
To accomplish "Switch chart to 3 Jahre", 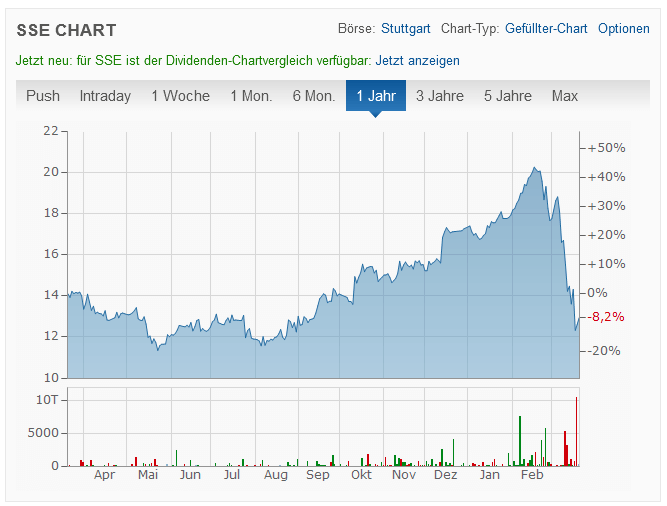I will click(440, 96).
